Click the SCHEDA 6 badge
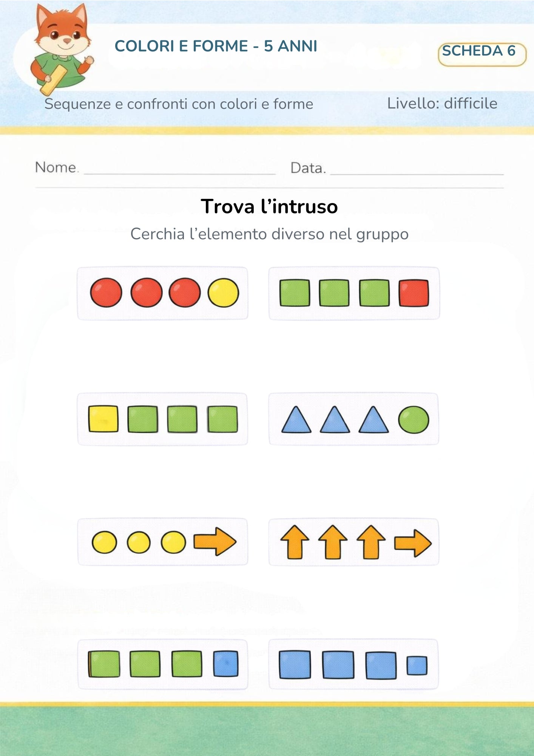Viewport: 534px width, 756px height. click(x=482, y=54)
